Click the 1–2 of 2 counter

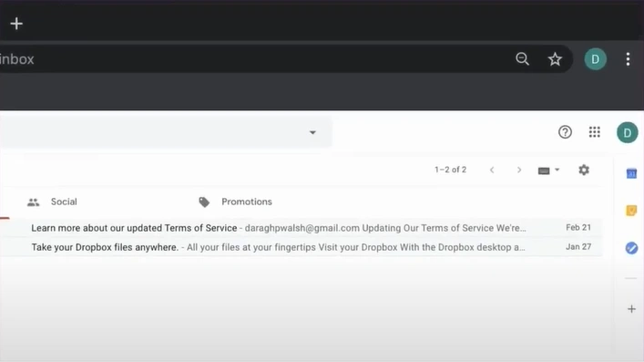click(451, 170)
